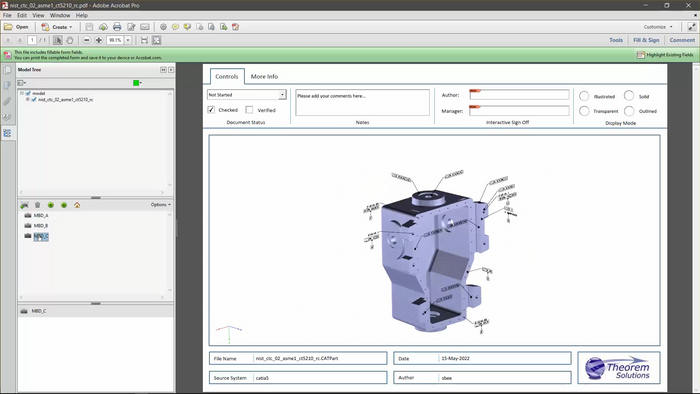Toggle the model checkbox in tree
This screenshot has height=394, width=700.
[28, 93]
